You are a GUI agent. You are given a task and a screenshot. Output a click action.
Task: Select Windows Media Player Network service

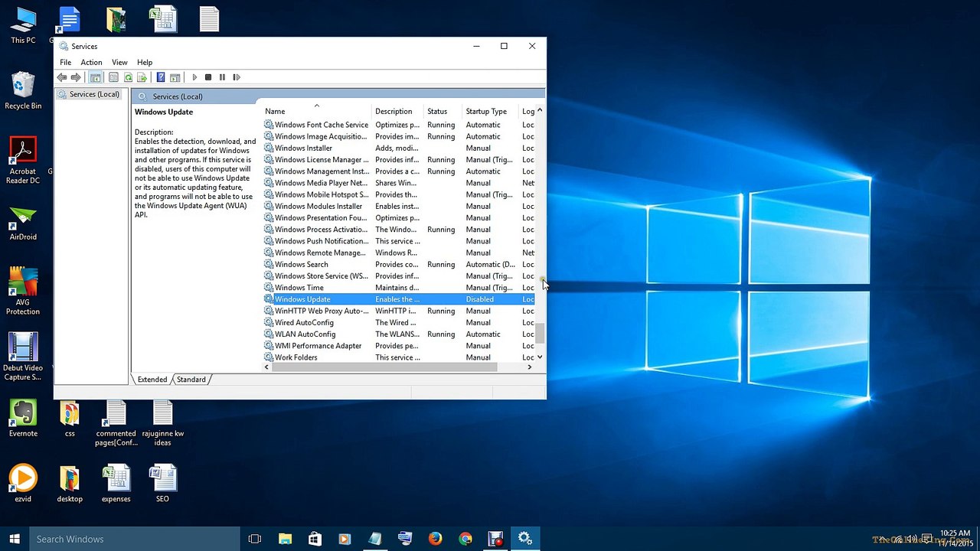click(x=400, y=183)
